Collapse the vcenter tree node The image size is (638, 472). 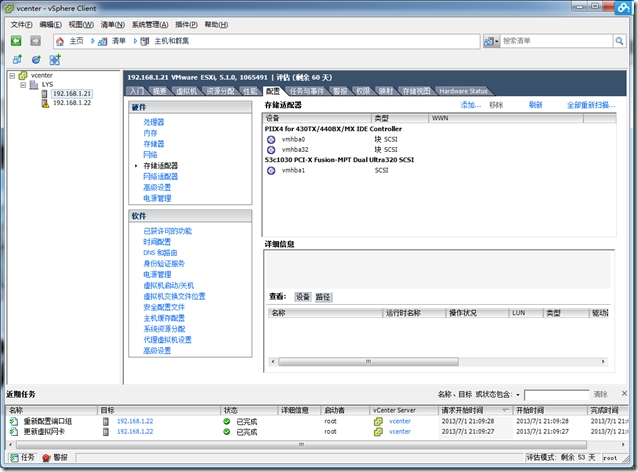point(12,76)
